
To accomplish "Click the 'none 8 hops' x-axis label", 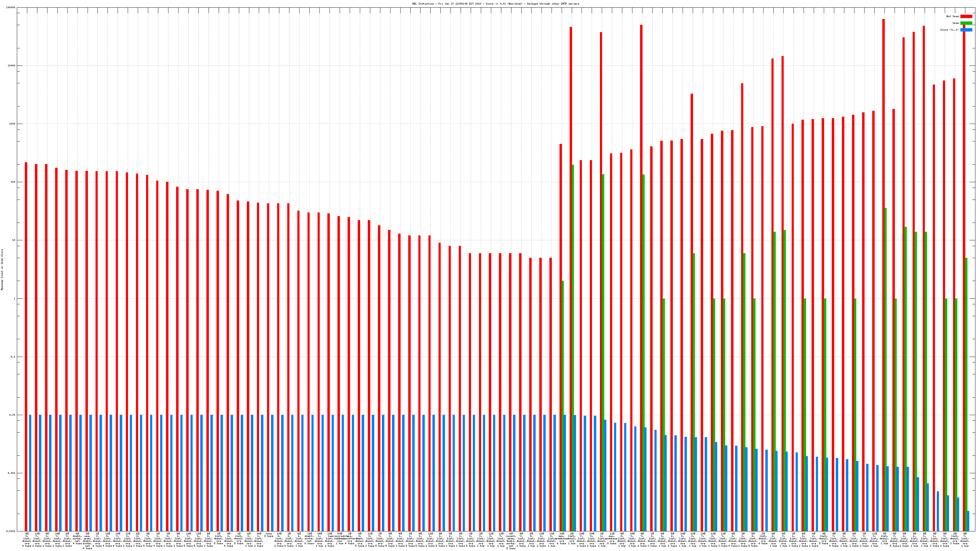I will (269, 535).
